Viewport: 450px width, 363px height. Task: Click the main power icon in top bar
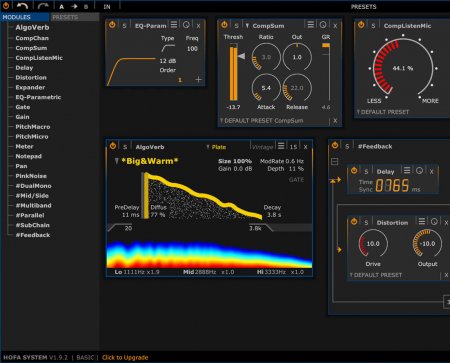click(6, 6)
